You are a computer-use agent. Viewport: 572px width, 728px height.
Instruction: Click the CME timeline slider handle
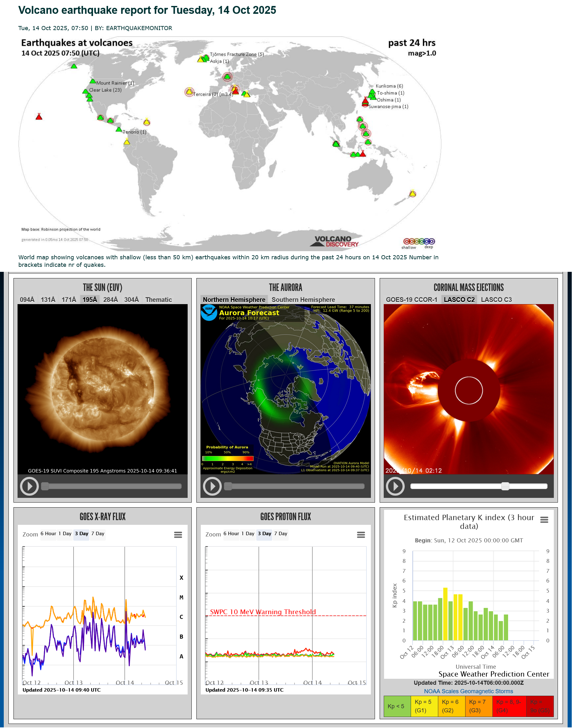coord(505,486)
